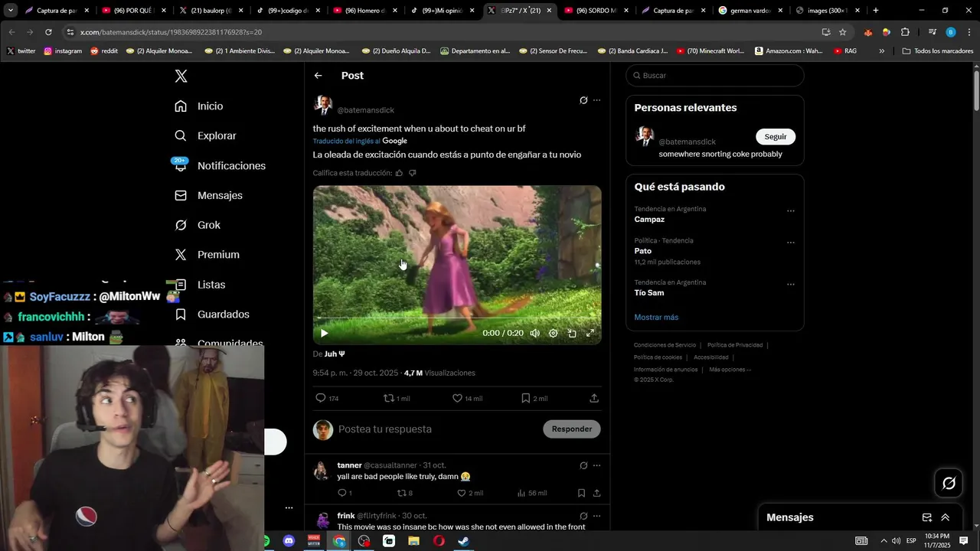Open the tab search dropdown
Viewport: 980px width, 551px height.
point(11,11)
